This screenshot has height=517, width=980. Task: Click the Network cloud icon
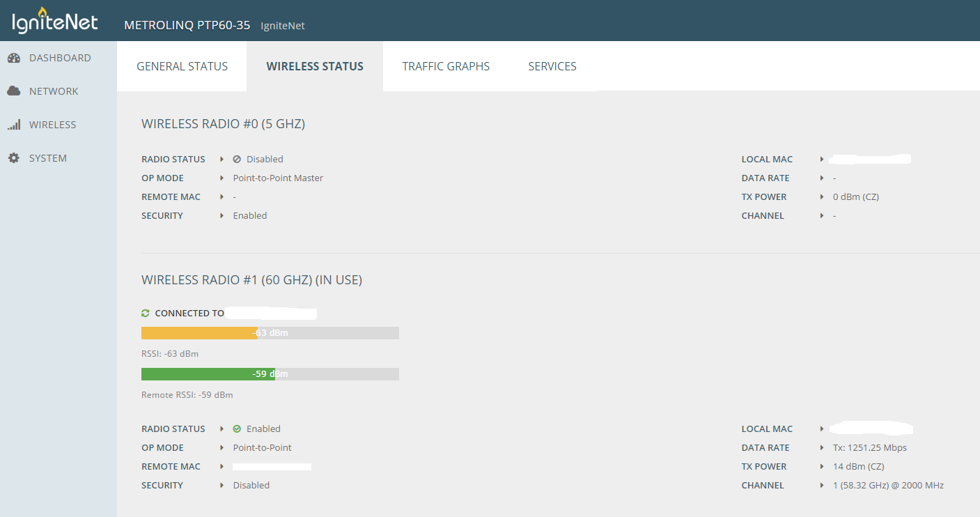(14, 91)
